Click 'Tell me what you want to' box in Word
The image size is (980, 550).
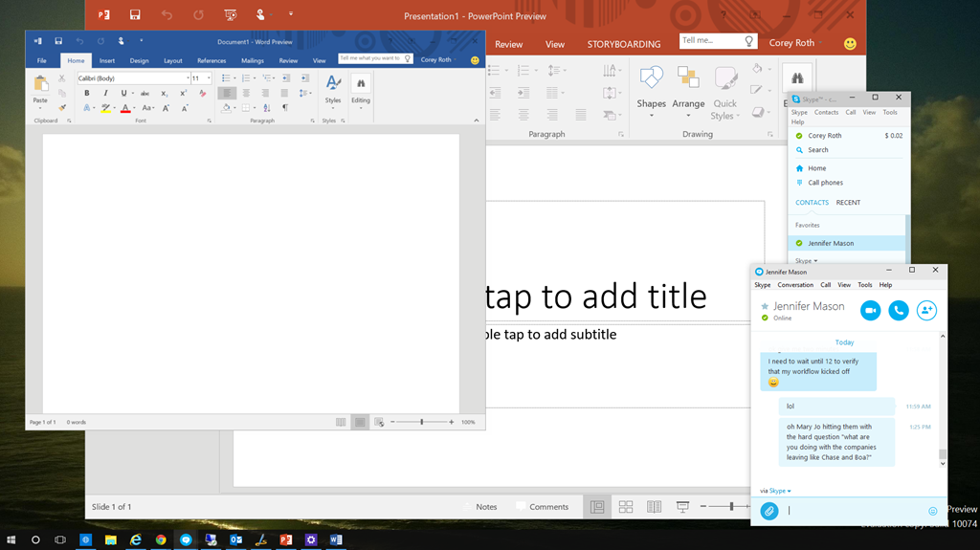click(x=375, y=58)
